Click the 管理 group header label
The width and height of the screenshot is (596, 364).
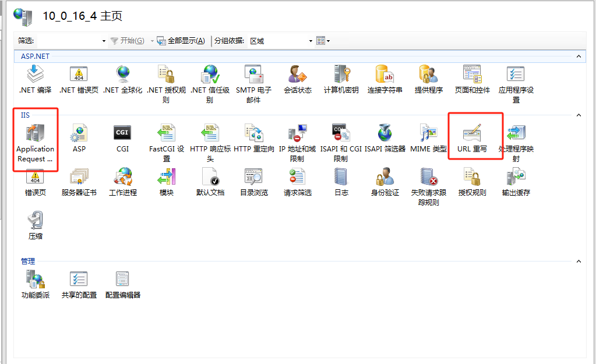tap(28, 261)
